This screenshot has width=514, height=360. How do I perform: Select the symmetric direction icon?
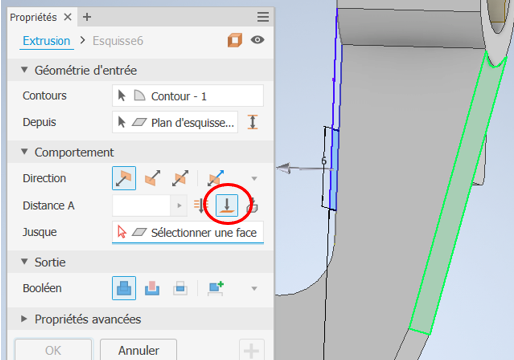pos(180,178)
